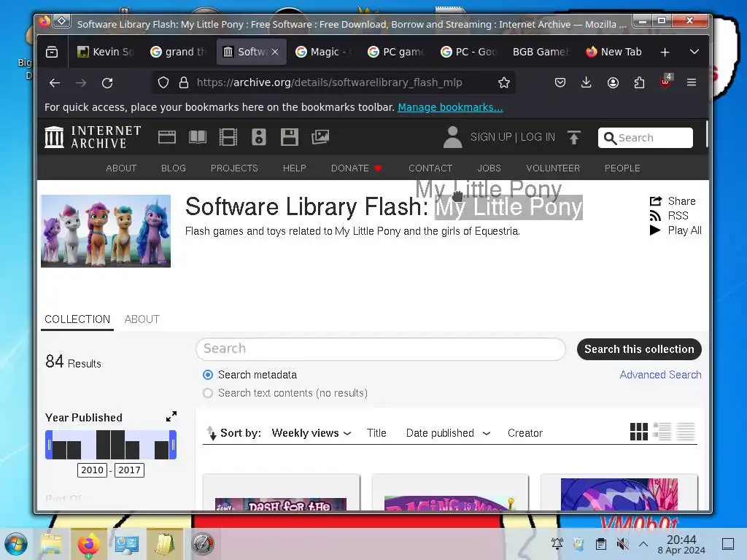747x560 pixels.
Task: Open Firefox View tab list icon
Action: (x=52, y=52)
